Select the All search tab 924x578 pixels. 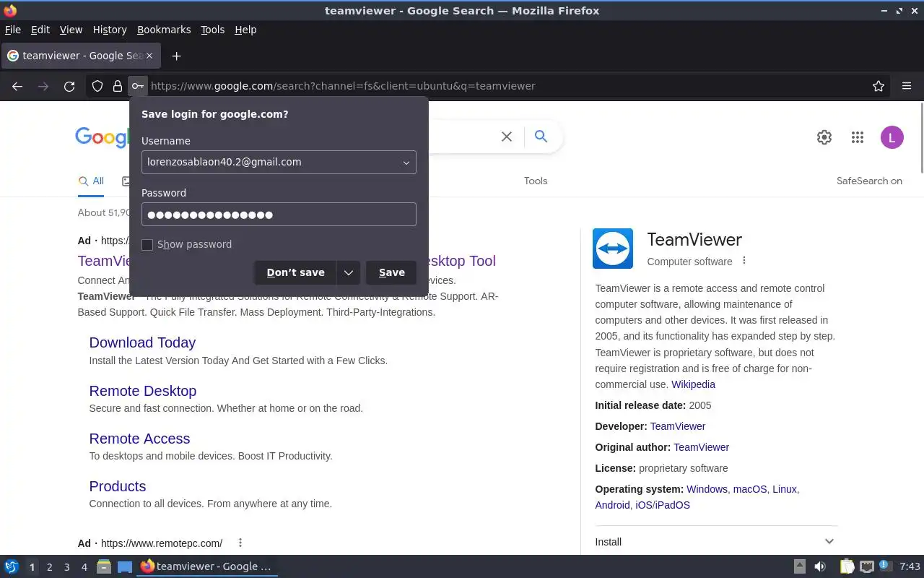(91, 181)
